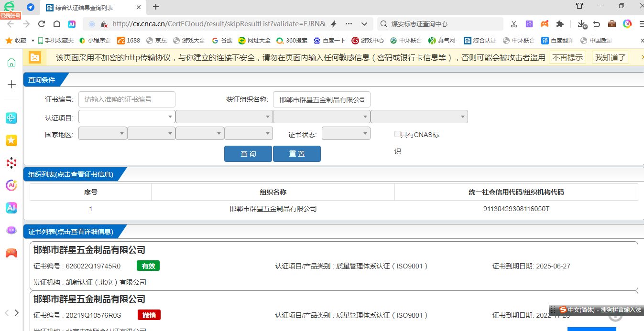
Task: Select organization row 邯郸市群星五金制品有限公司 in 组织列表
Action: [x=273, y=209]
